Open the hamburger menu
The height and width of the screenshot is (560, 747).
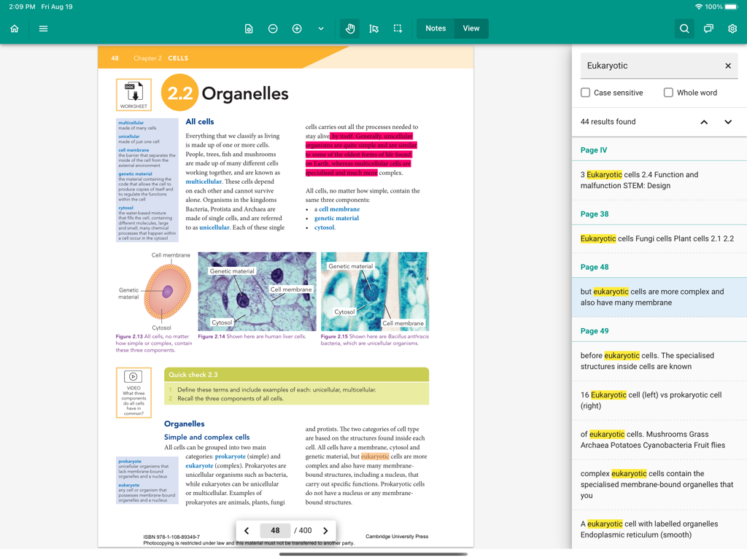[43, 28]
